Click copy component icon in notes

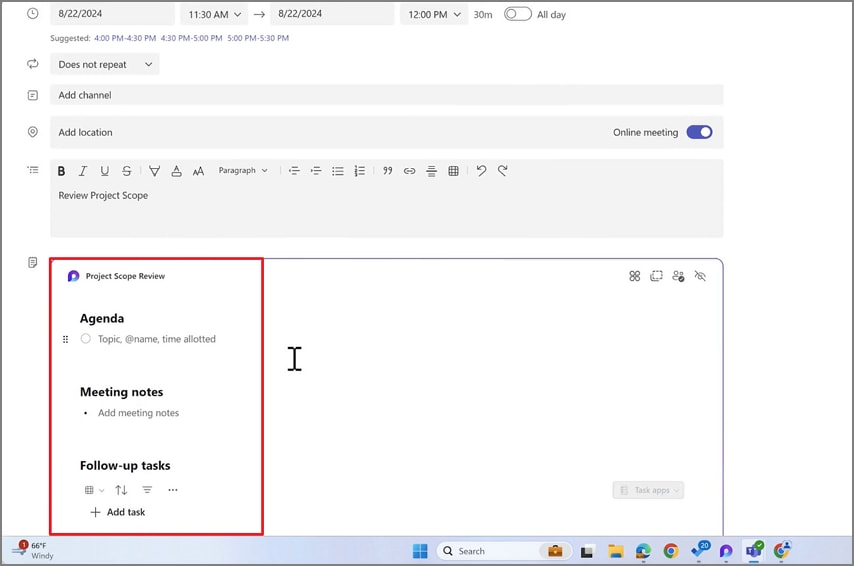point(656,276)
